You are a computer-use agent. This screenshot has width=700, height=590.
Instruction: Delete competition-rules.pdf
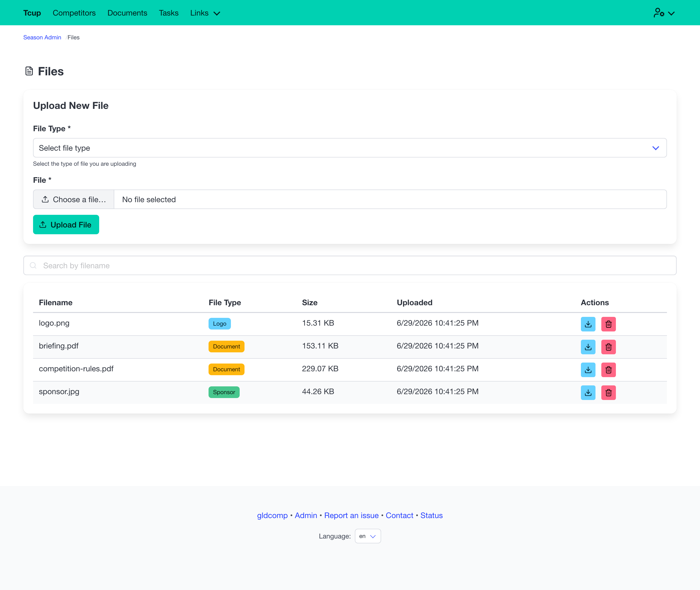(608, 370)
